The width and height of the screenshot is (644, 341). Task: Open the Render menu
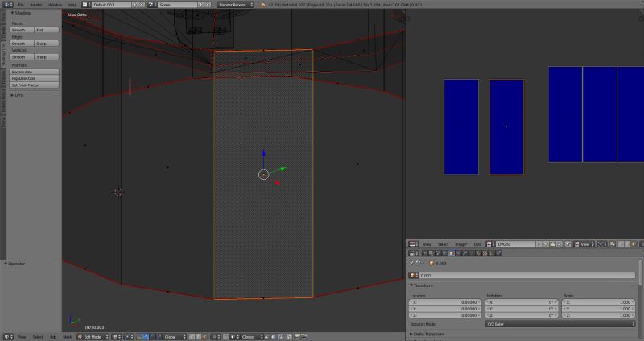tap(35, 5)
